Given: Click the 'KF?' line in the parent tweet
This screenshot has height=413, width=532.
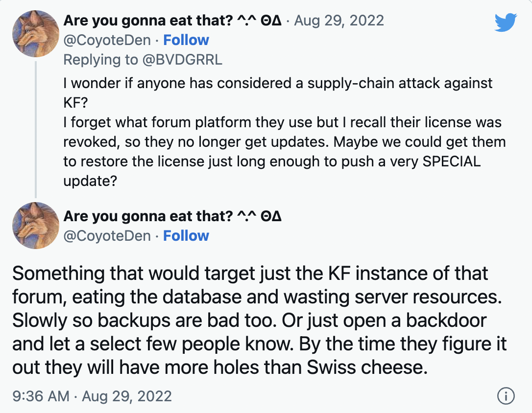Looking at the screenshot, I should tap(75, 102).
